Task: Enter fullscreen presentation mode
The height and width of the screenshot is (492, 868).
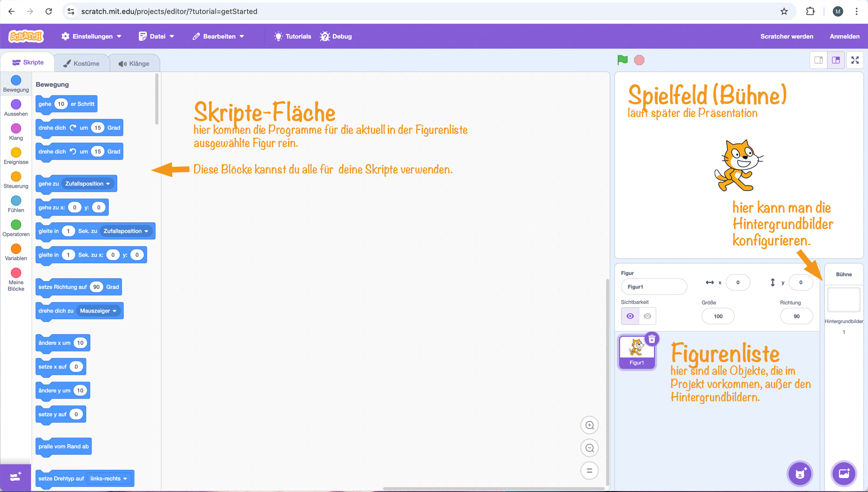Action: pos(856,60)
